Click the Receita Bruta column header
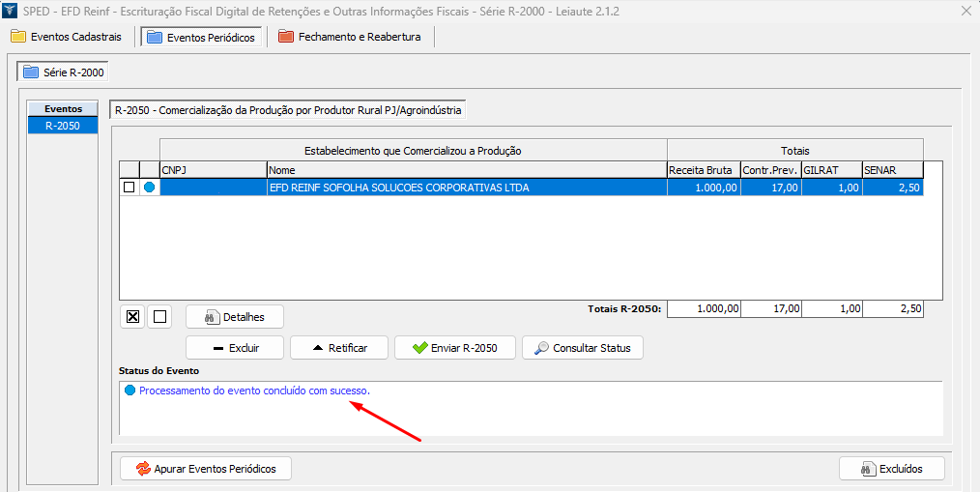The image size is (980, 492). (703, 170)
